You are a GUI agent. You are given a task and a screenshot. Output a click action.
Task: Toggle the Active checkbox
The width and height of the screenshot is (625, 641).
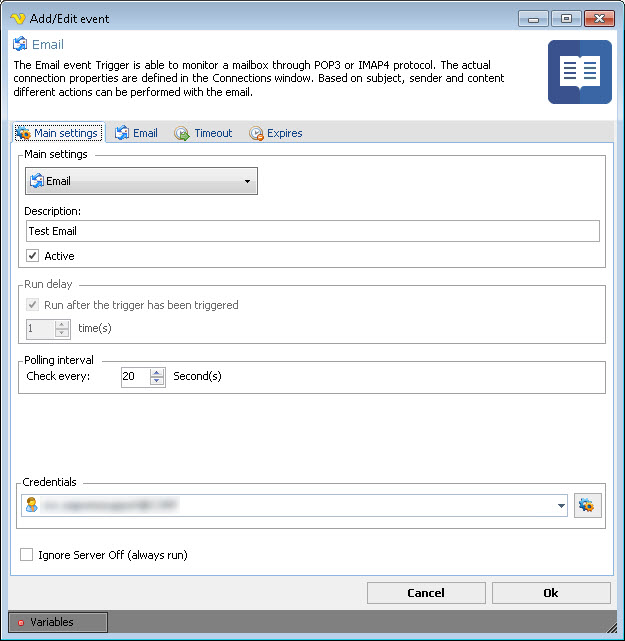(33, 256)
